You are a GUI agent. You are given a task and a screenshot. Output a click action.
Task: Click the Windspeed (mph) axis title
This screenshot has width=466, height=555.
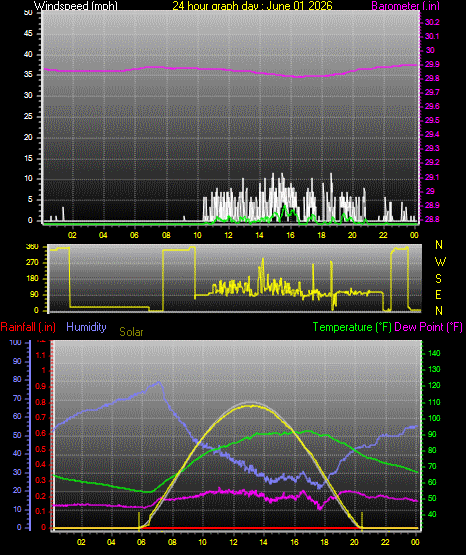coord(76,6)
